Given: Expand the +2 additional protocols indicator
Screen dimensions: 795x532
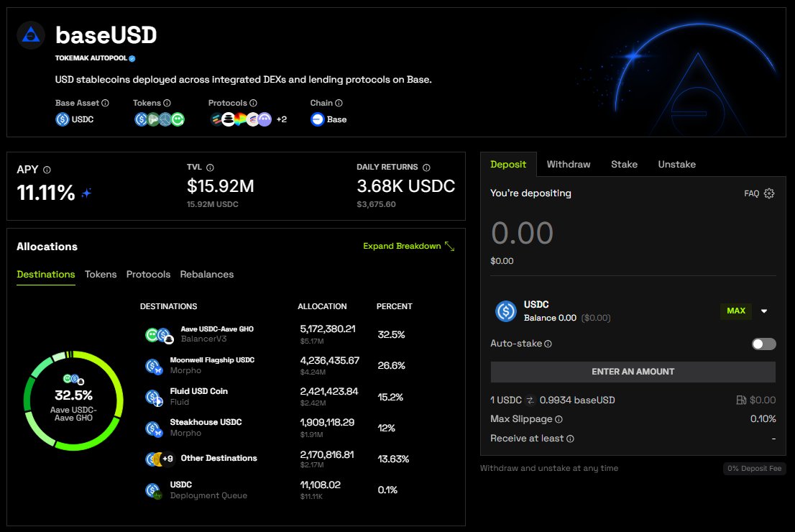Looking at the screenshot, I should point(281,119).
